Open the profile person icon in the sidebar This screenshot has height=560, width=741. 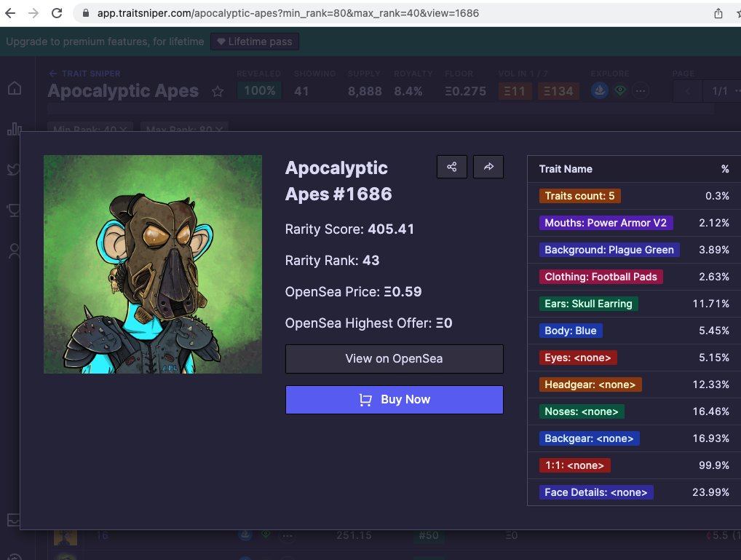coord(14,251)
